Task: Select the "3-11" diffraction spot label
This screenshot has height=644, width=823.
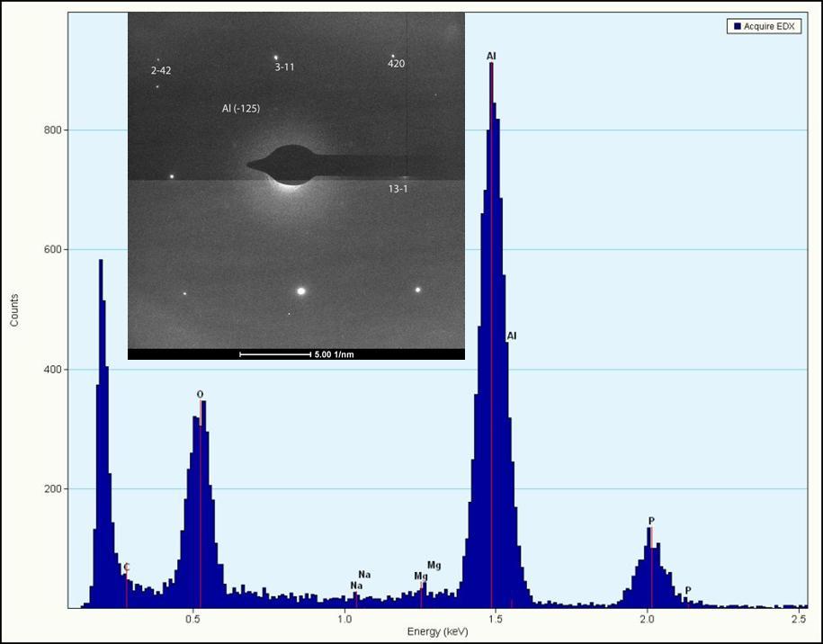Action: pyautogui.click(x=284, y=67)
